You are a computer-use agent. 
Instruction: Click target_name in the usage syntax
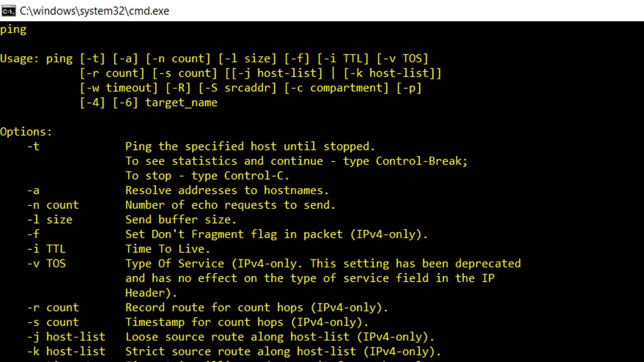pyautogui.click(x=181, y=102)
